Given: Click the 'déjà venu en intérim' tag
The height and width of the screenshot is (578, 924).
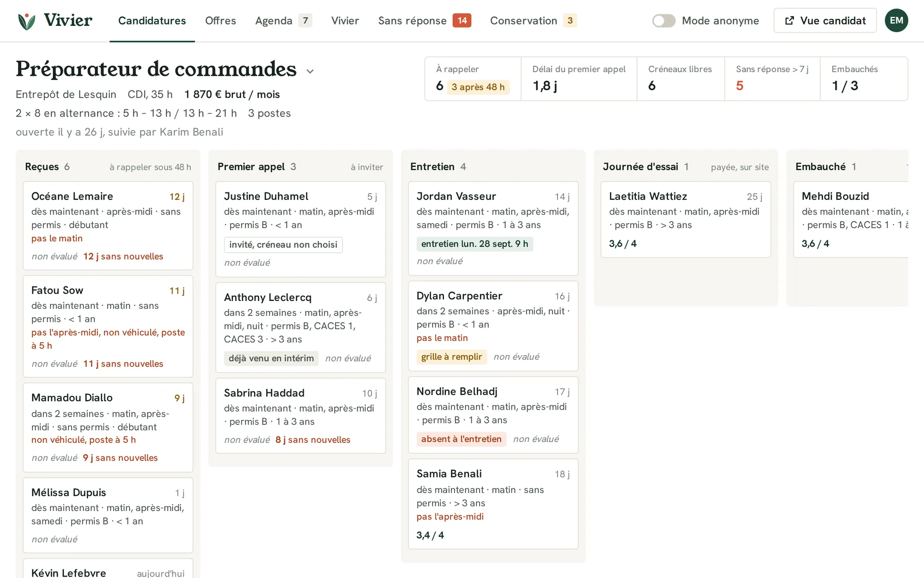Looking at the screenshot, I should [x=271, y=358].
